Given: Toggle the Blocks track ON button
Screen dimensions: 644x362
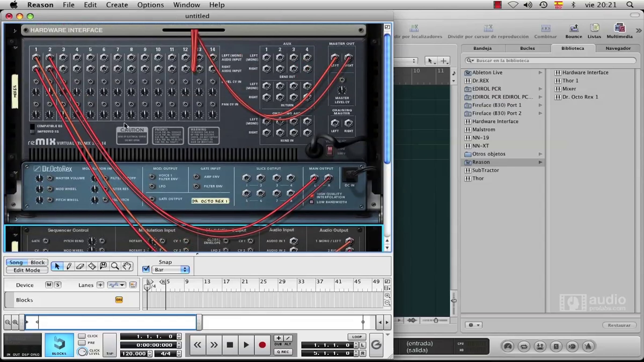Looking at the screenshot, I should [x=119, y=300].
